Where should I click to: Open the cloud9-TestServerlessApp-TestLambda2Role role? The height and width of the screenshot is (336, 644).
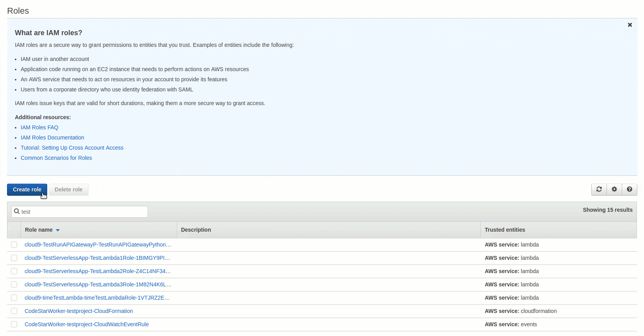pyautogui.click(x=98, y=271)
